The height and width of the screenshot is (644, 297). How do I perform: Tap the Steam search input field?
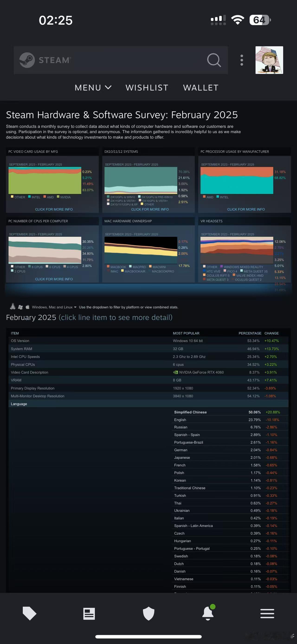tap(121, 60)
